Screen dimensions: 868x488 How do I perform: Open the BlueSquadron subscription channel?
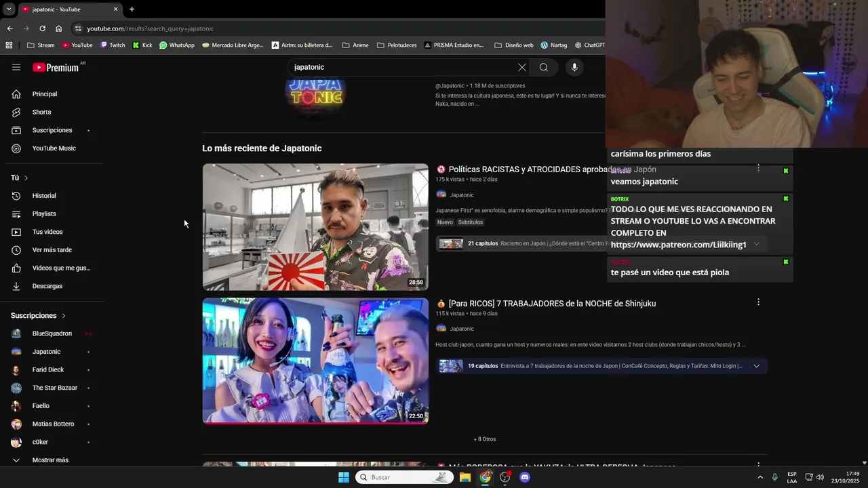(52, 333)
